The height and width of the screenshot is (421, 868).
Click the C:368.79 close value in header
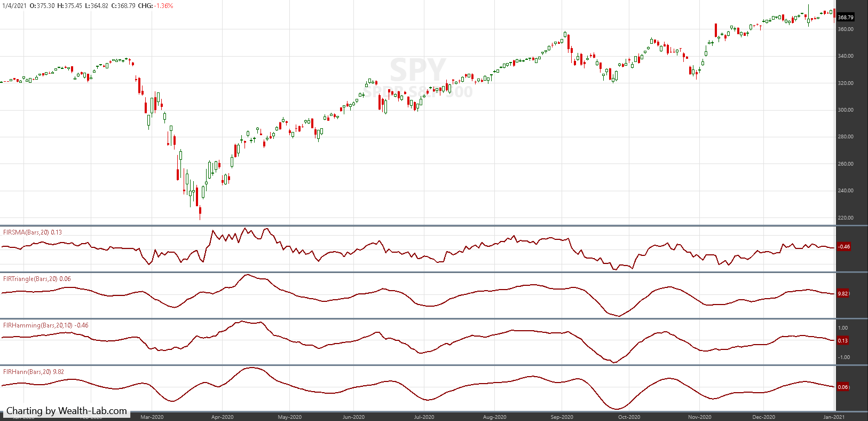tap(123, 6)
